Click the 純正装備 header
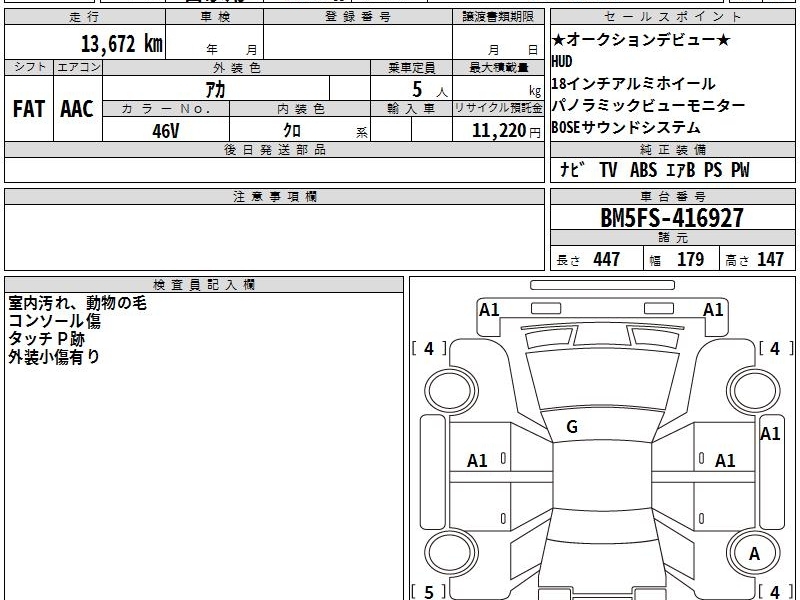Image resolution: width=800 pixels, height=600 pixels. (x=672, y=149)
